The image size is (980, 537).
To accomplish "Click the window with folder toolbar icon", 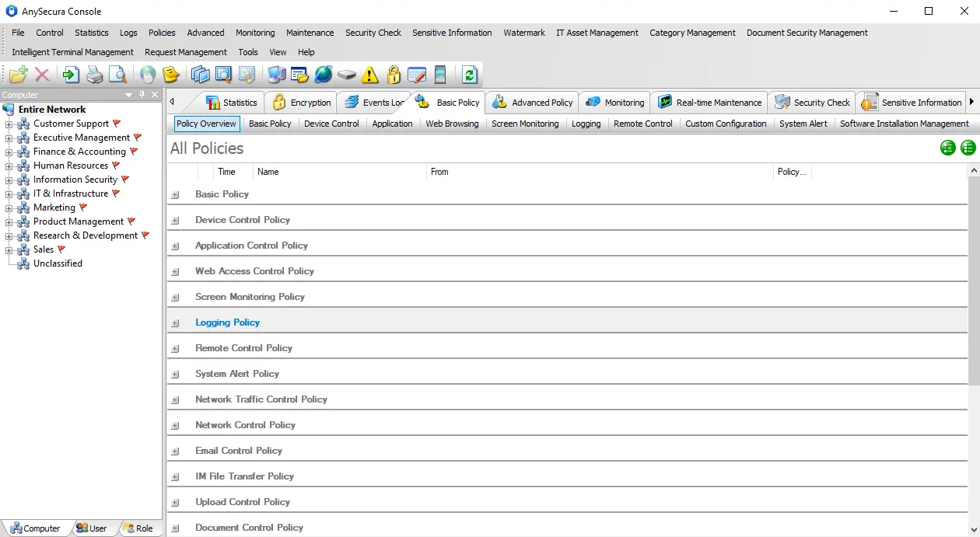I will click(299, 75).
